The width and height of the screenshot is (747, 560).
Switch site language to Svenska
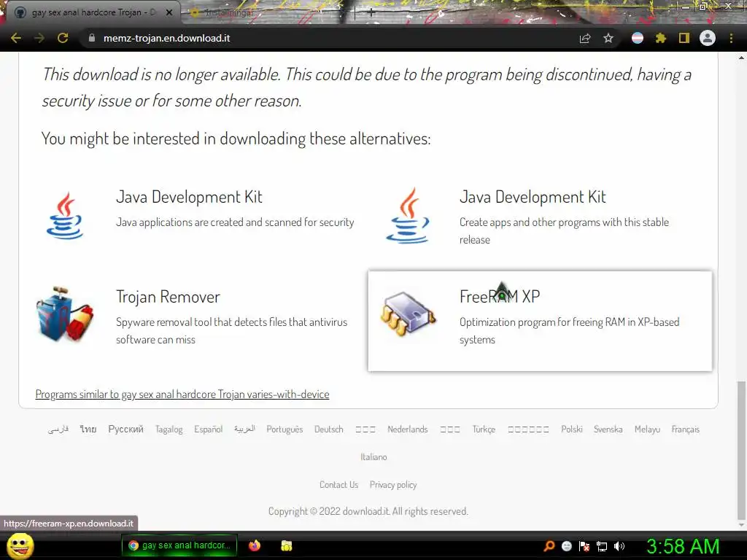coord(608,429)
